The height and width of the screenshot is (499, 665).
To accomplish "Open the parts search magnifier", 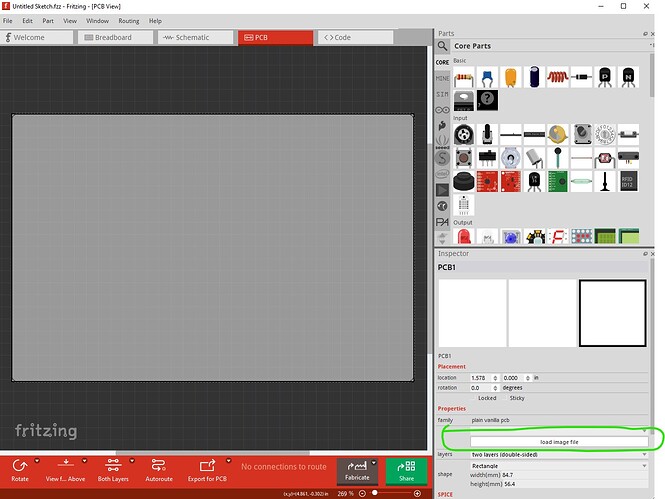I will pos(442,46).
